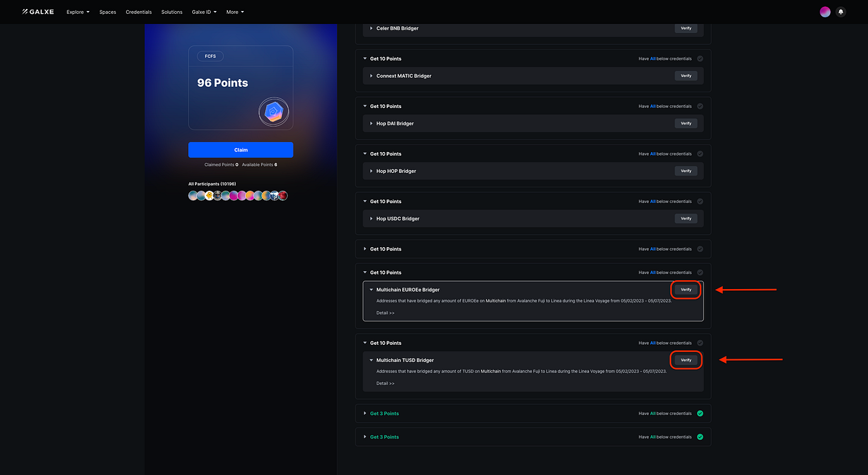Click first participant avatar in list
This screenshot has width=868, height=475.
[193, 196]
